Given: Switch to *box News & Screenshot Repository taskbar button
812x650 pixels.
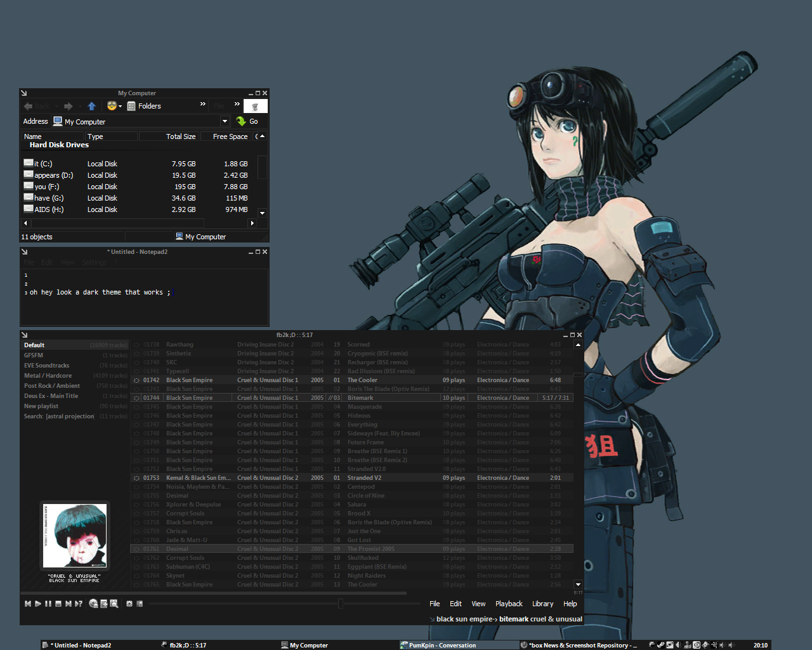Looking at the screenshot, I should (x=579, y=645).
